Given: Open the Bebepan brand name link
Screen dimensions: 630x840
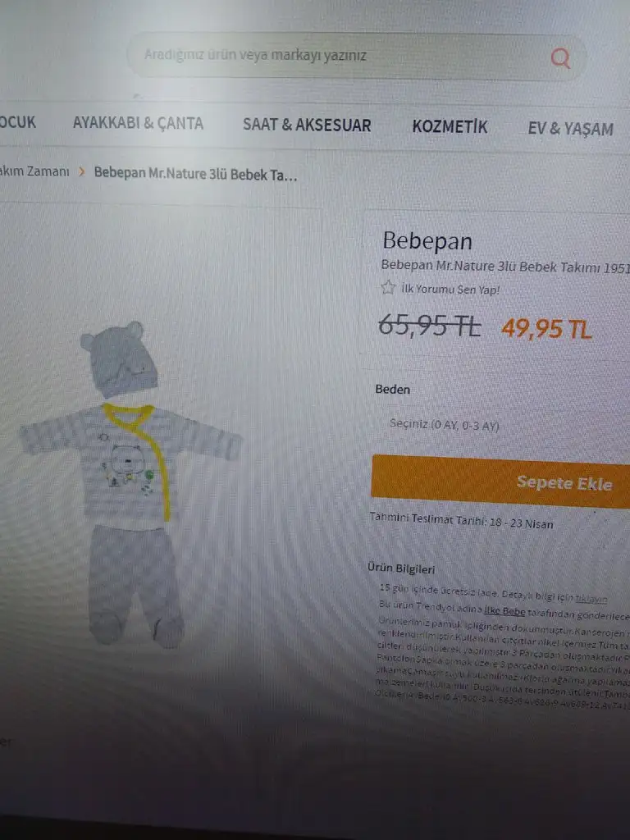Looking at the screenshot, I should (427, 241).
